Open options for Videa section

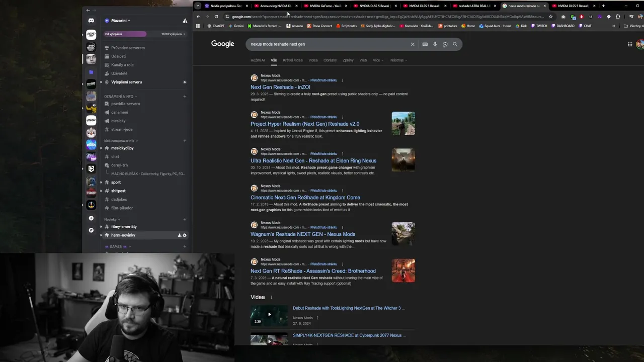(x=271, y=297)
